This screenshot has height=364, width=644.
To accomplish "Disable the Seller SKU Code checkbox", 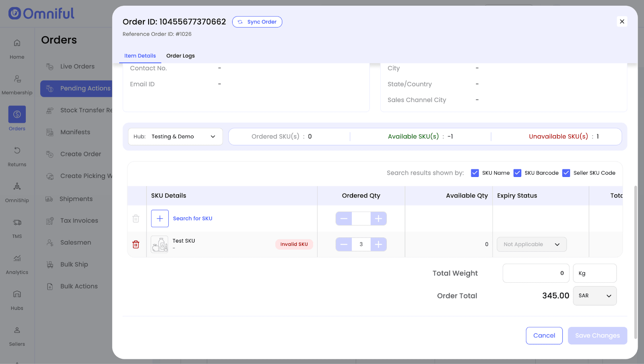I will point(566,173).
